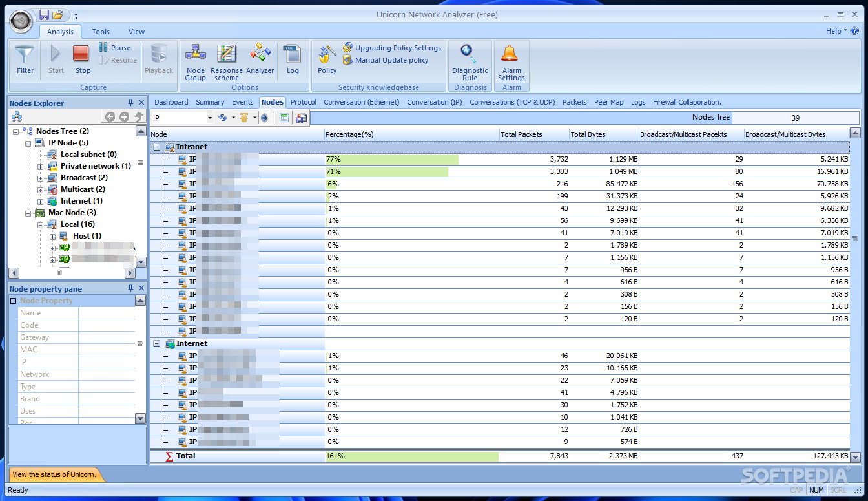Select Host (1) tree item
The image size is (868, 501).
click(x=87, y=236)
